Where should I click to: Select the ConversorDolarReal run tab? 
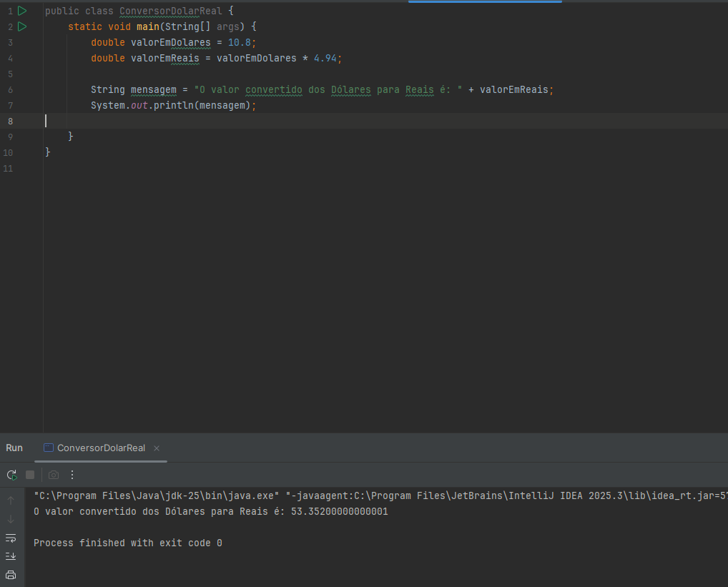(x=101, y=448)
